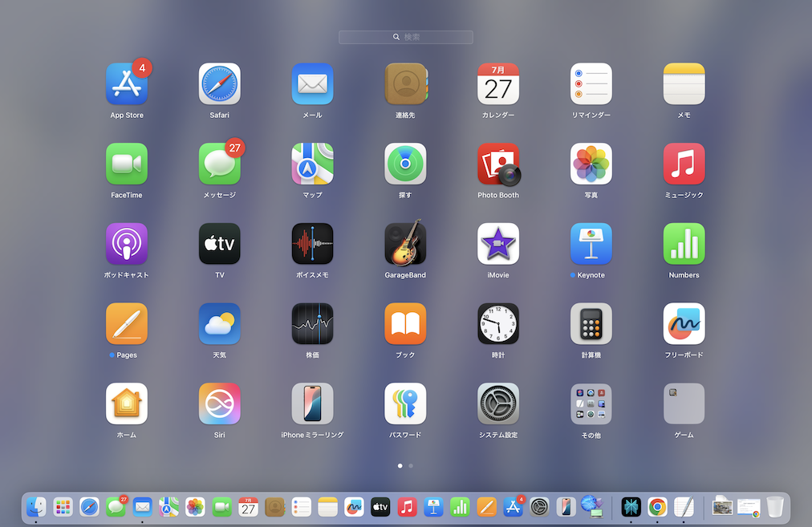Open the 時計 clock app
This screenshot has height=527, width=812.
pyautogui.click(x=498, y=323)
